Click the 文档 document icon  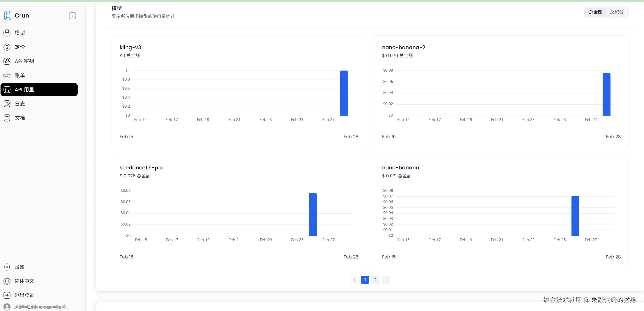(x=7, y=118)
